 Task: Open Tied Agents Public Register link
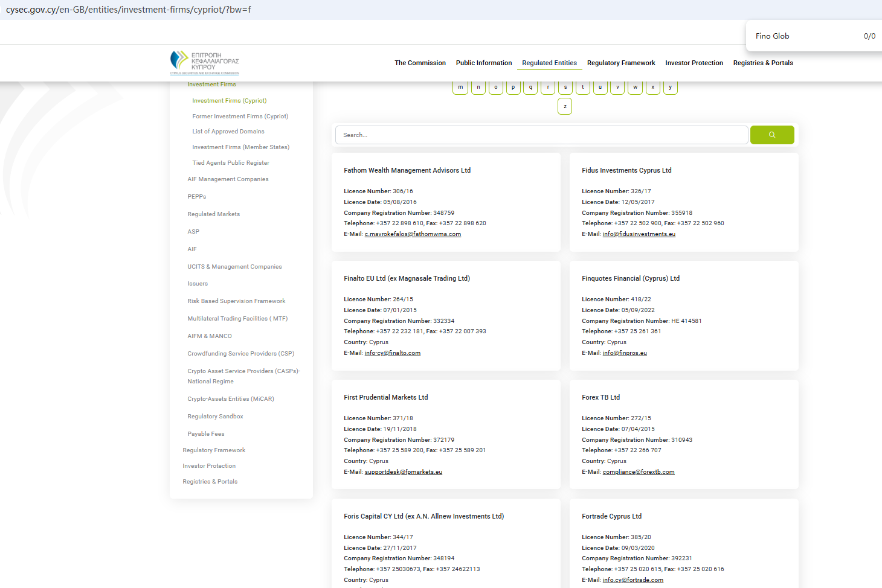click(x=231, y=163)
